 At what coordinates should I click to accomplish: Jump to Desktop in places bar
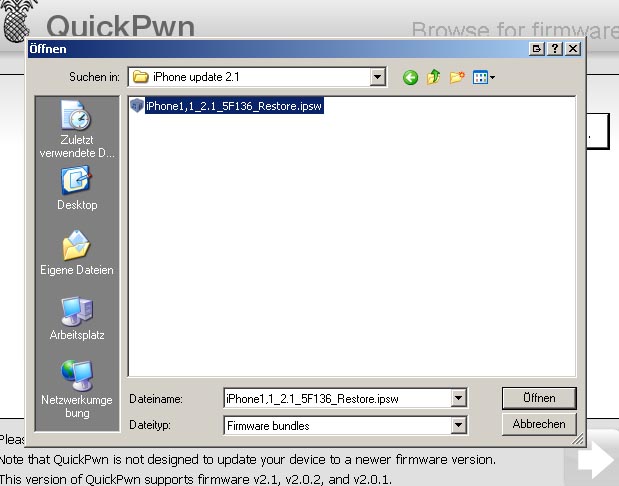77,190
